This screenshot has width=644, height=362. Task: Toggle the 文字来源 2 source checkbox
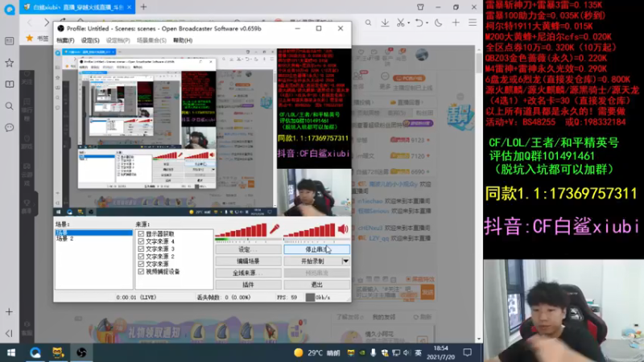[x=142, y=256]
